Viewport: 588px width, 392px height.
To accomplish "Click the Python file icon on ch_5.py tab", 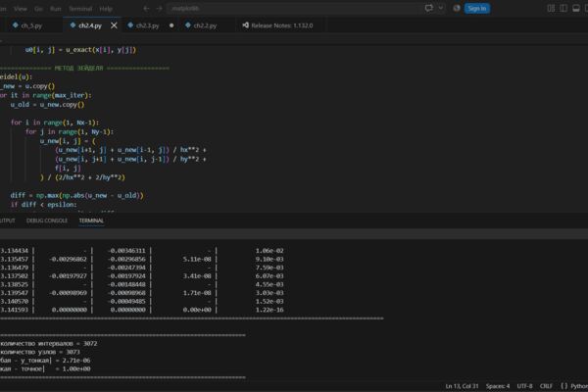I will point(16,25).
